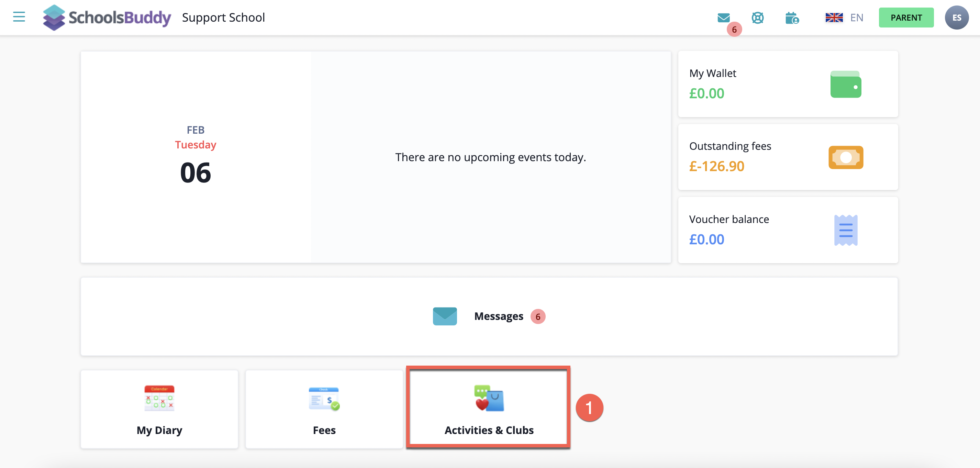Click the Outstanding fees £-126.90 amount

pyautogui.click(x=717, y=166)
